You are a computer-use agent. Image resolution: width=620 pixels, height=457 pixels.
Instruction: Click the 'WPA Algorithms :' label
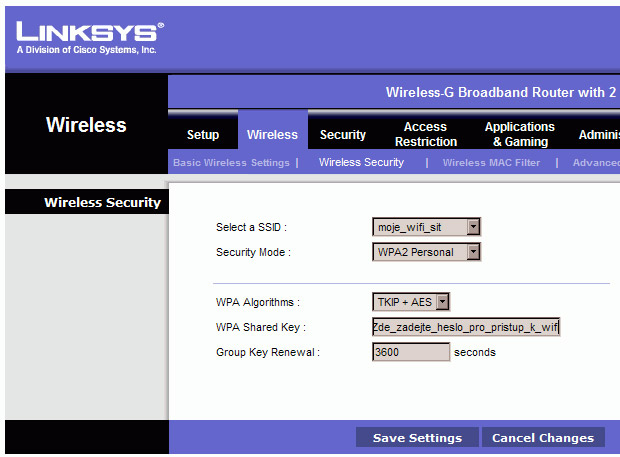coord(258,302)
